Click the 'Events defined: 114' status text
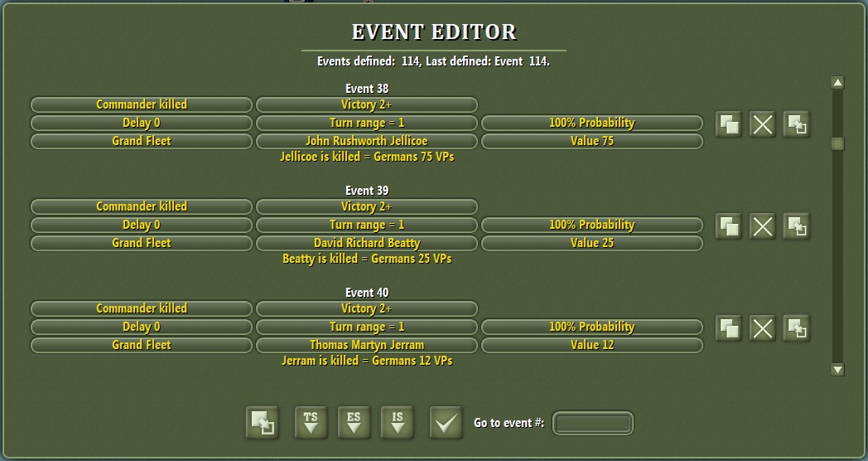The height and width of the screenshot is (461, 868). (x=369, y=61)
